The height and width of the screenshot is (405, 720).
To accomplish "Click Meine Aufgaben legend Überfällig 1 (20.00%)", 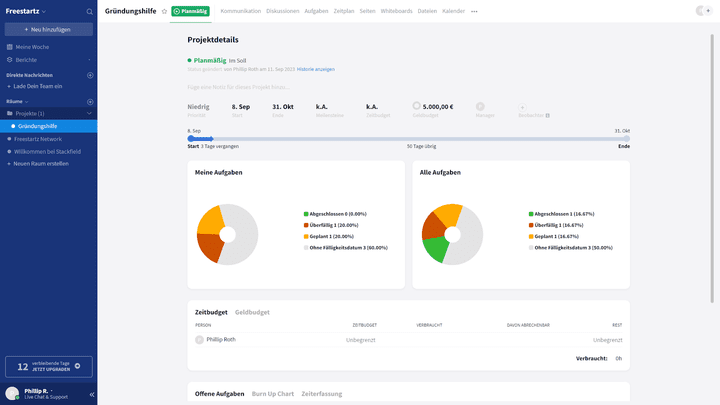I will pyautogui.click(x=331, y=225).
